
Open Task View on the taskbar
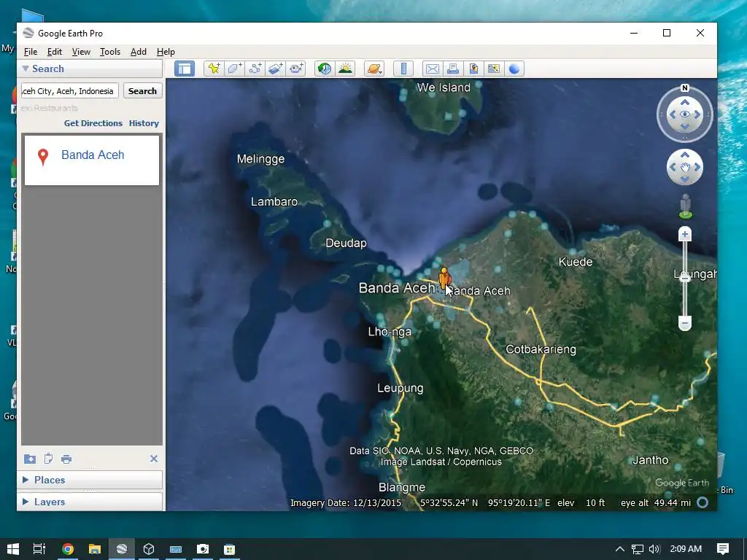[39, 549]
